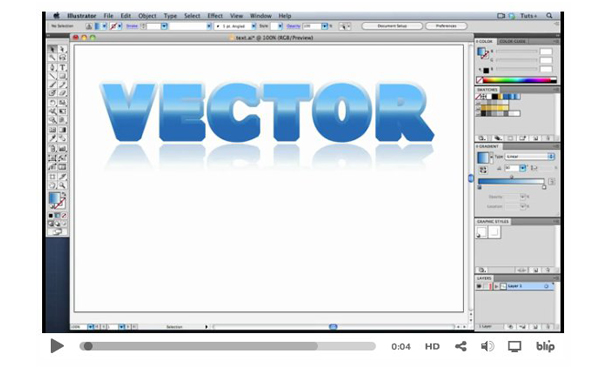The height and width of the screenshot is (370, 600).
Task: Select the Hand tool
Action: coord(53,186)
